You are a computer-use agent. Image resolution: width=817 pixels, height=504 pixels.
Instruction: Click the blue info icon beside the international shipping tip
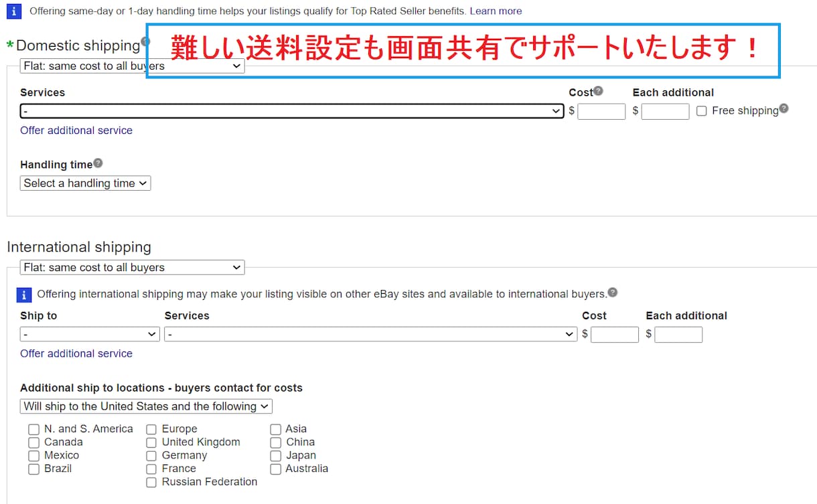(24, 295)
